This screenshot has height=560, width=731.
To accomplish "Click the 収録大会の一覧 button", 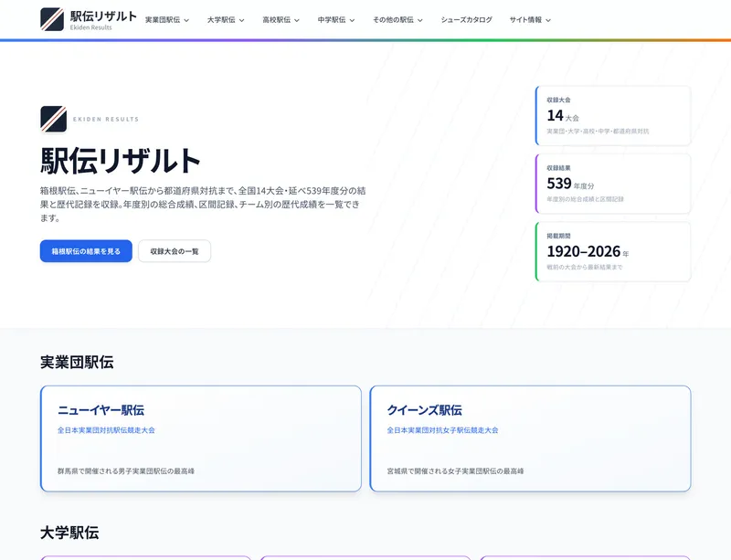I will click(175, 251).
